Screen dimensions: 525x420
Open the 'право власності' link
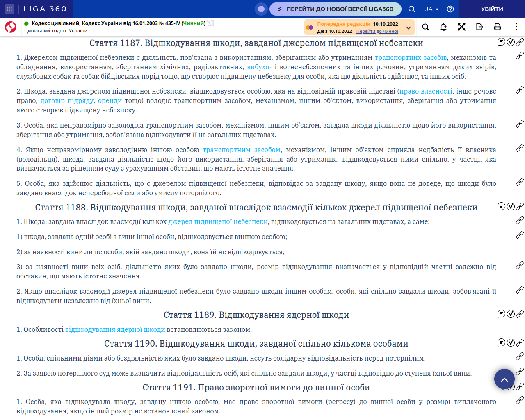pos(426,91)
